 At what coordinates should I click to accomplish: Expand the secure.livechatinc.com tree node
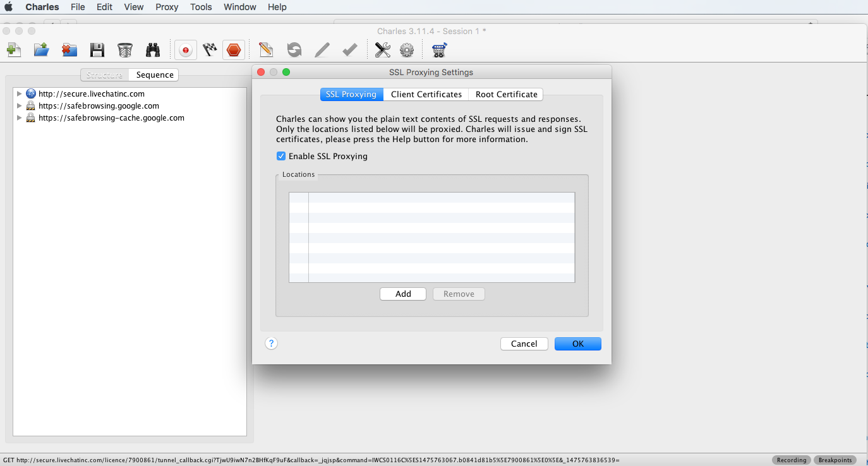[19, 93]
